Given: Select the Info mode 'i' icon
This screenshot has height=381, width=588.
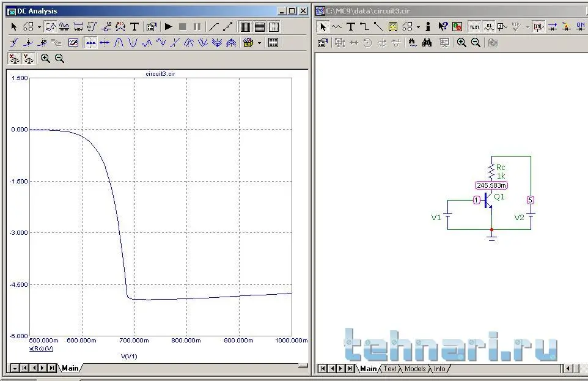Looking at the screenshot, I should pos(428,27).
